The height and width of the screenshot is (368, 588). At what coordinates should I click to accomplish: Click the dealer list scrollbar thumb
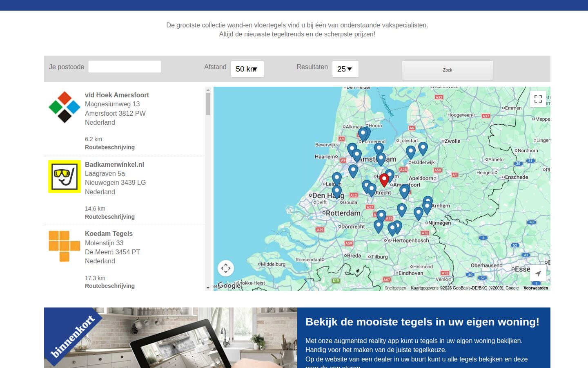tap(208, 104)
